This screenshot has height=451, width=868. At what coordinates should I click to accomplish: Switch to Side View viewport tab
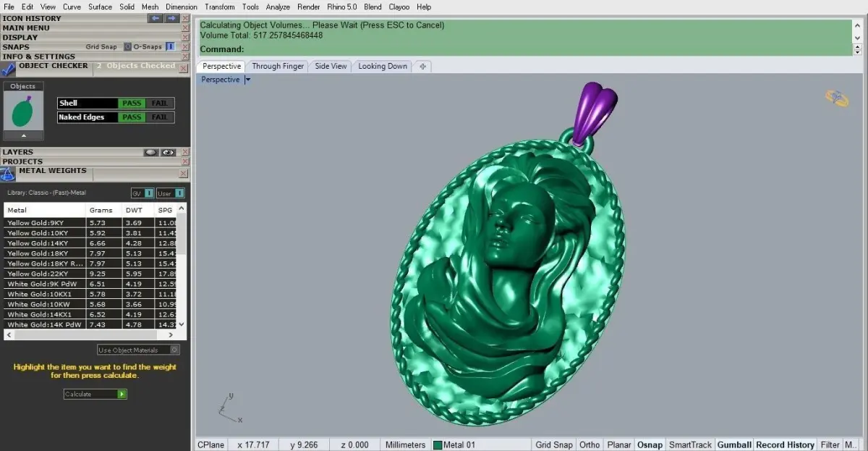click(x=331, y=66)
